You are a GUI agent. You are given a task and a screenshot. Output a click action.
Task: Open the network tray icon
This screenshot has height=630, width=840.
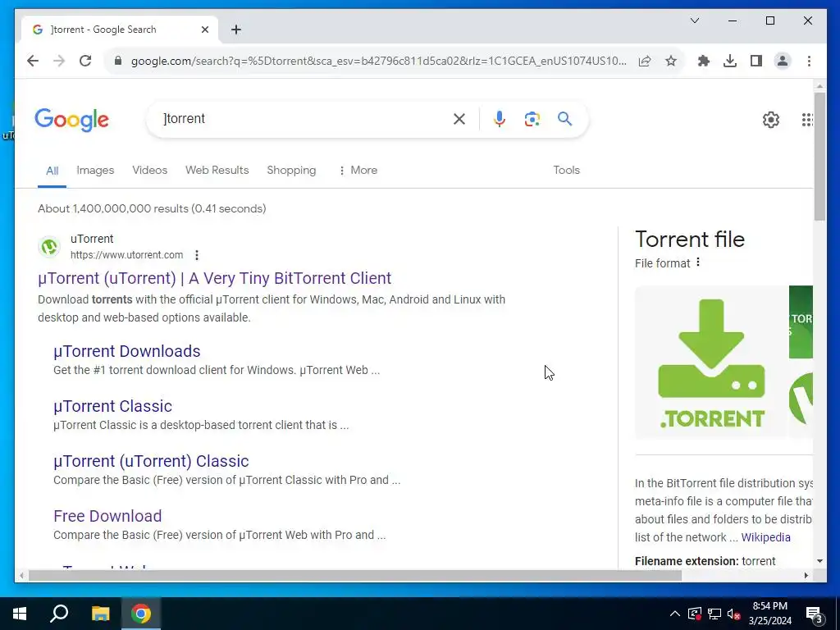point(714,614)
